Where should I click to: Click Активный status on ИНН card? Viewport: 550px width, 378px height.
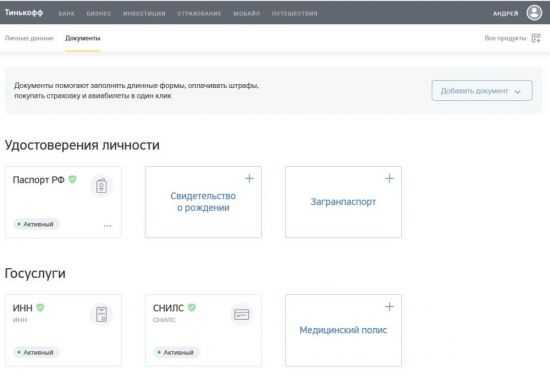coord(35,352)
